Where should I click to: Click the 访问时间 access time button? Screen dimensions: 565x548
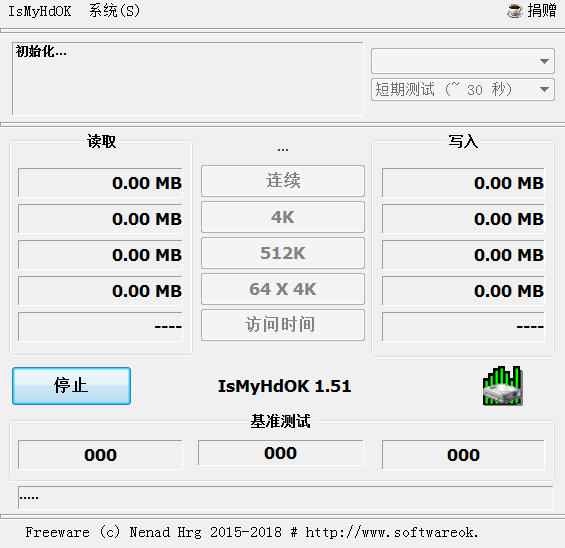point(283,325)
